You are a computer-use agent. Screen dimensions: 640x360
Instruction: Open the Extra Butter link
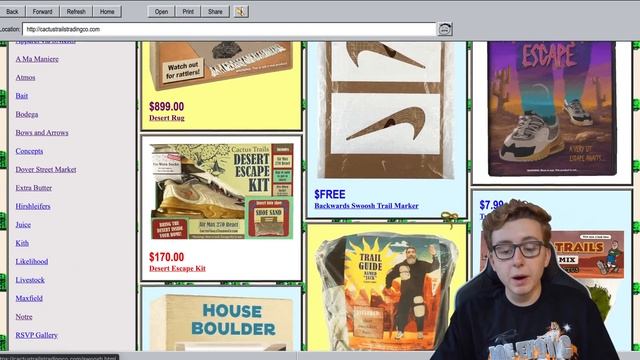[34, 188]
